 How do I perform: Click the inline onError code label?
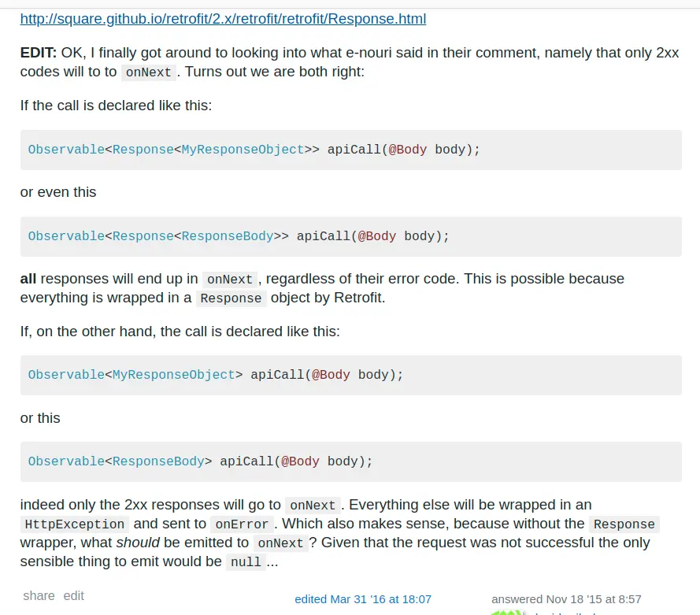tap(242, 524)
